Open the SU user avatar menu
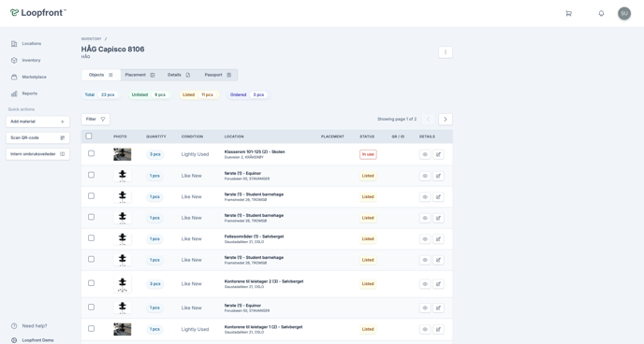 624,13
